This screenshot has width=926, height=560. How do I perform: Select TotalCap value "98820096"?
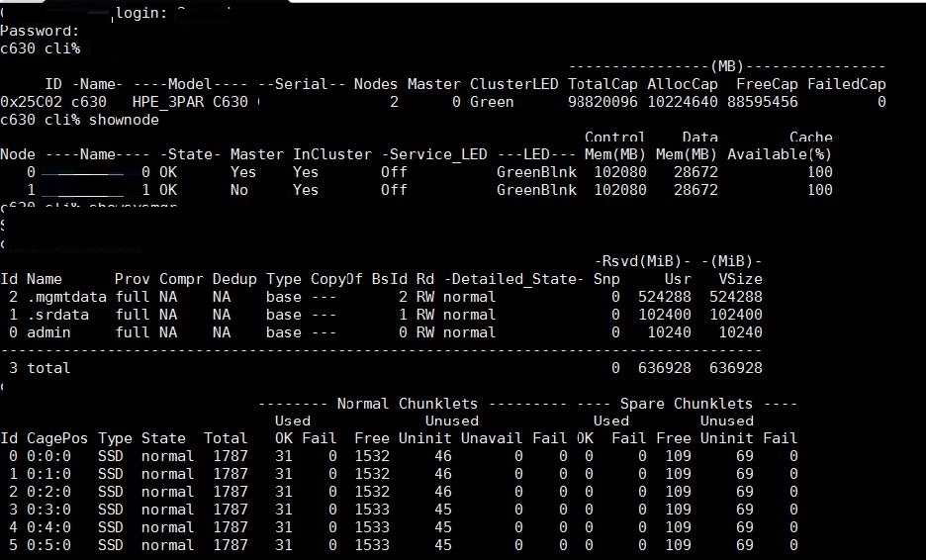tap(602, 102)
